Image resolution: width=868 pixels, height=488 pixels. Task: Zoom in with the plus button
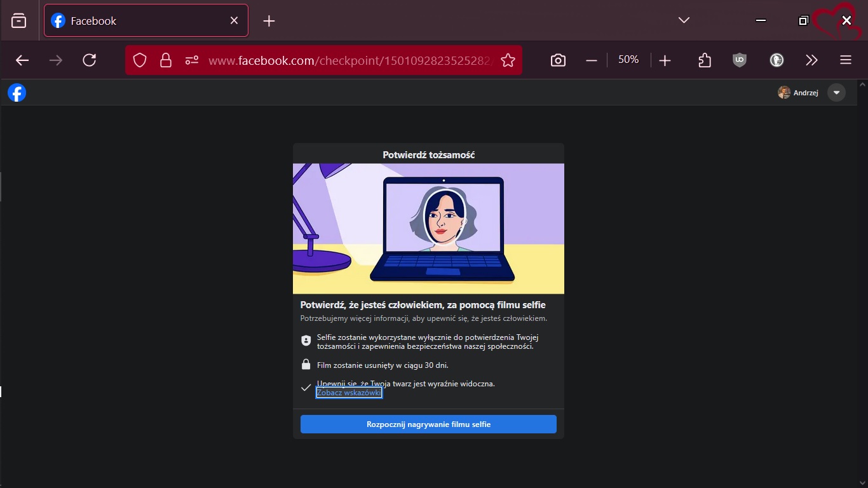665,60
